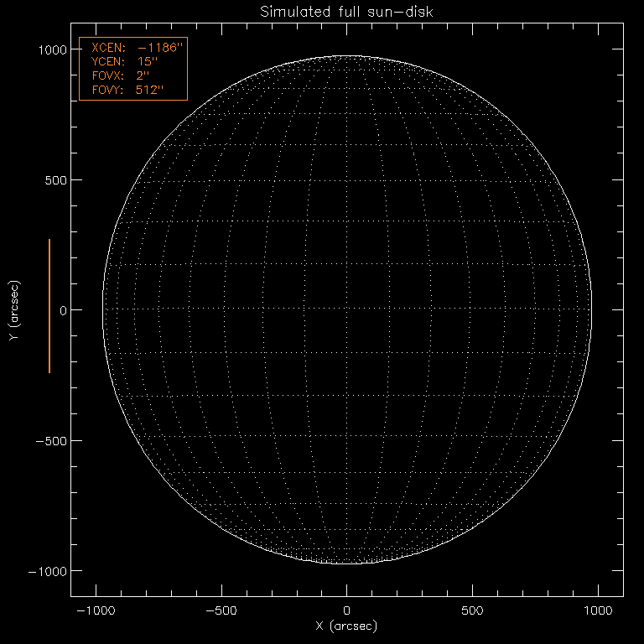This screenshot has height=644, width=644.
Task: Click the 0 tick label on the Y axis
Action: point(61,310)
